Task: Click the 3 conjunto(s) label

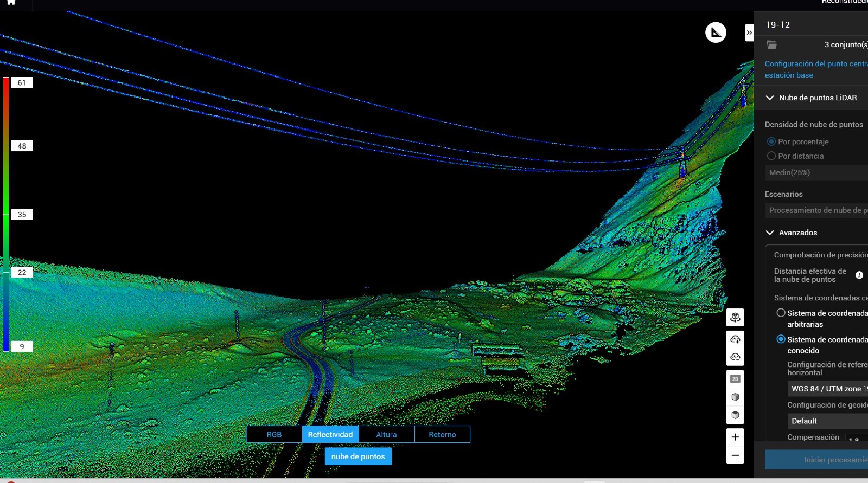Action: (846, 44)
